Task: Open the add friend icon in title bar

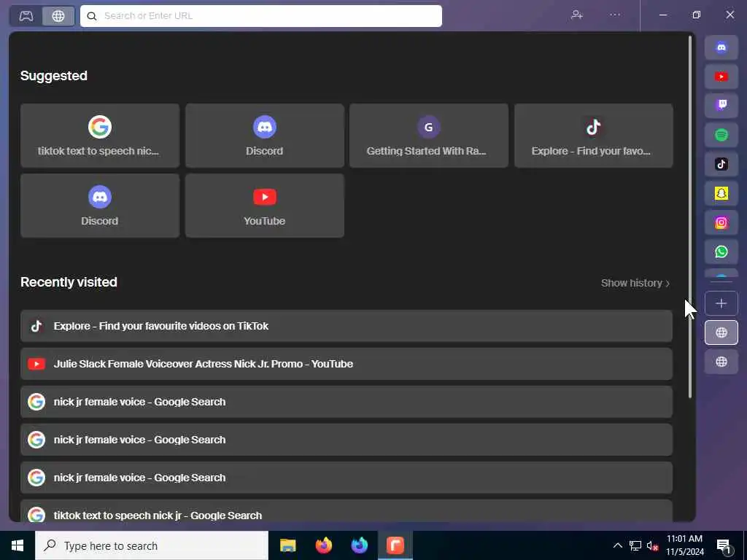Action: coord(577,15)
